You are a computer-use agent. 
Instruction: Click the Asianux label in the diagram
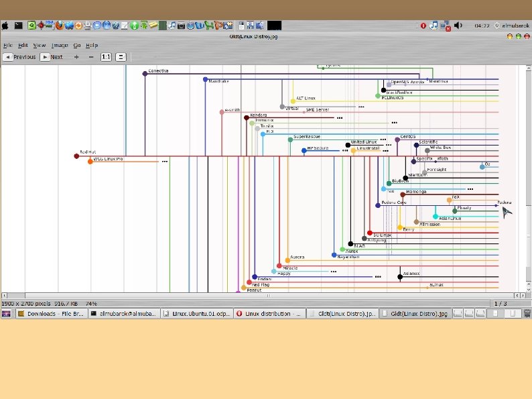click(x=411, y=274)
